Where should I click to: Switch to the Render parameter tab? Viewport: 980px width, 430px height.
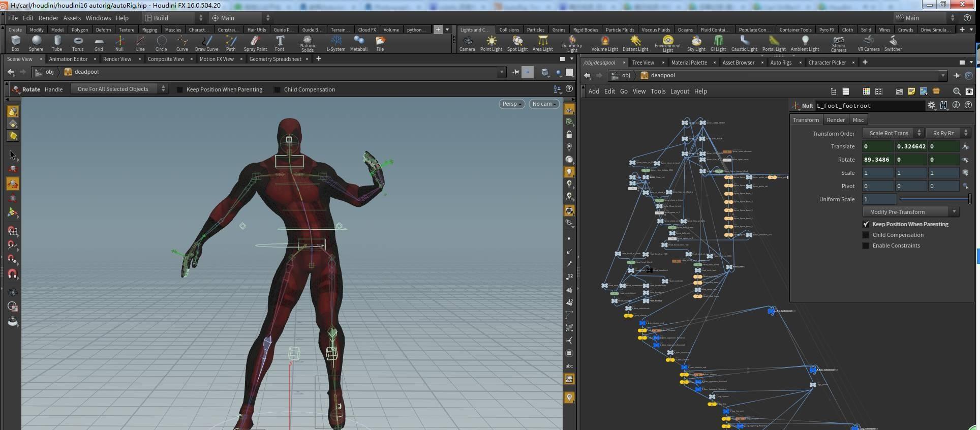coord(836,120)
